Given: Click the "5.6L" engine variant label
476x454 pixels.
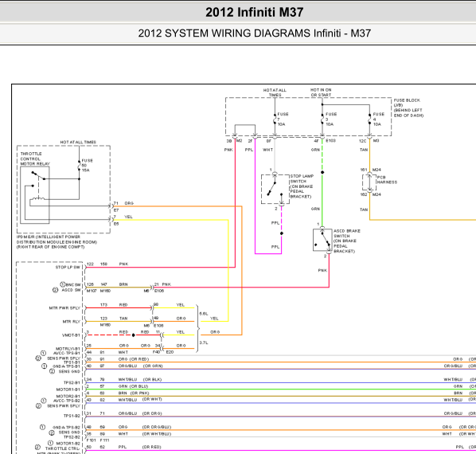Looking at the screenshot, I should 204,314.
